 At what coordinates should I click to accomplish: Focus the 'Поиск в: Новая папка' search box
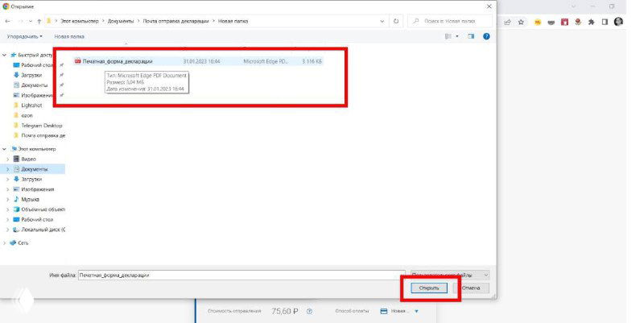point(450,21)
